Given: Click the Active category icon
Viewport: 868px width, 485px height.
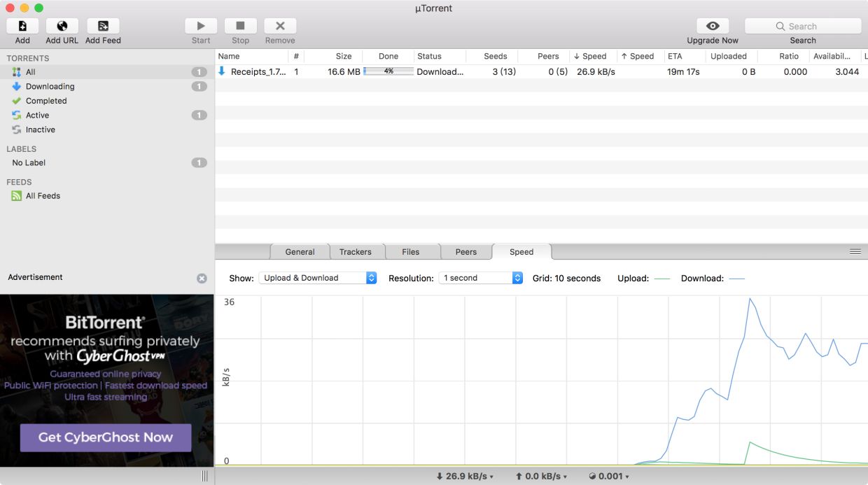Looking at the screenshot, I should 17,115.
